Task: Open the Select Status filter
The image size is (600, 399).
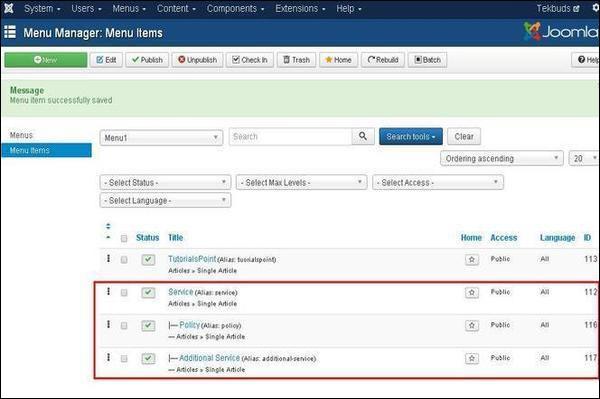Action: click(165, 182)
